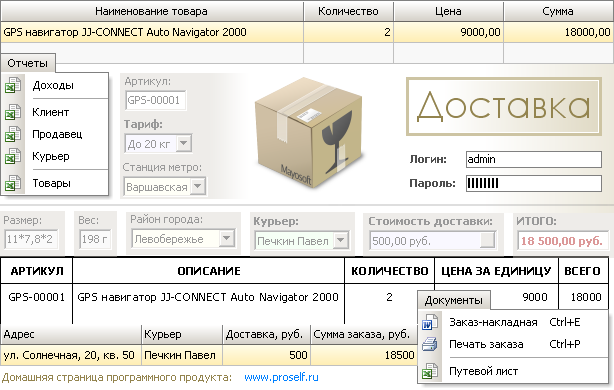The height and width of the screenshot is (390, 614).
Task: Click the ВСЕГО header
Action: tap(583, 271)
